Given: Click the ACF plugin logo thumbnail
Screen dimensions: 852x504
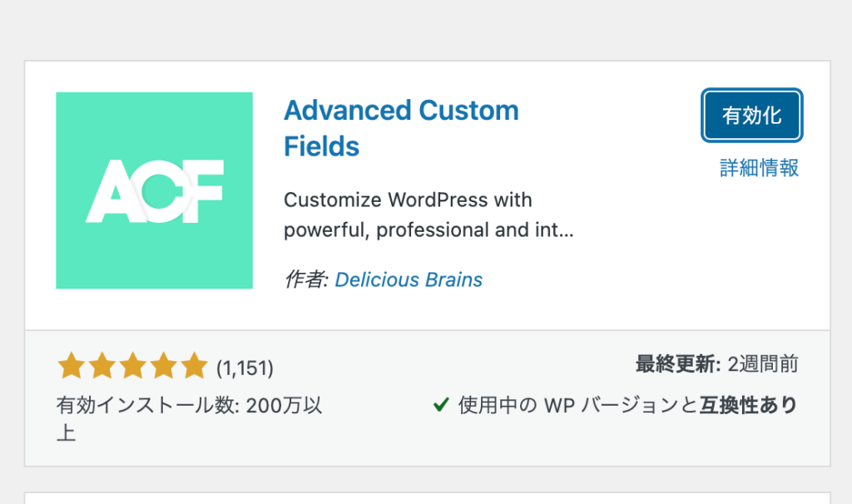Looking at the screenshot, I should click(154, 190).
